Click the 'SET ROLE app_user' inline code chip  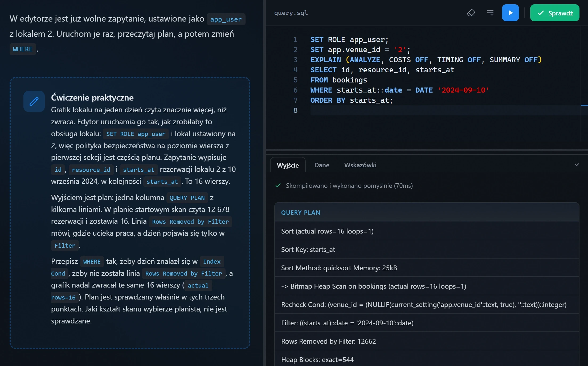click(x=136, y=134)
